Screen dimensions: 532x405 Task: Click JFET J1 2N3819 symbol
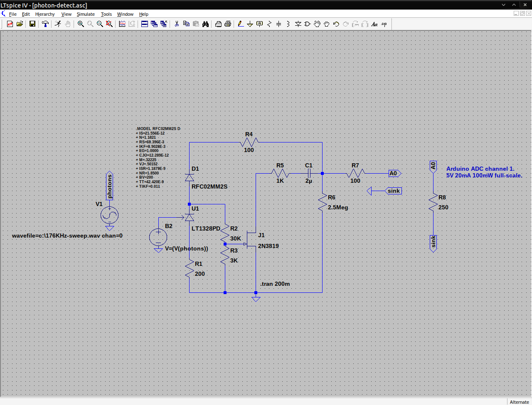click(x=251, y=240)
